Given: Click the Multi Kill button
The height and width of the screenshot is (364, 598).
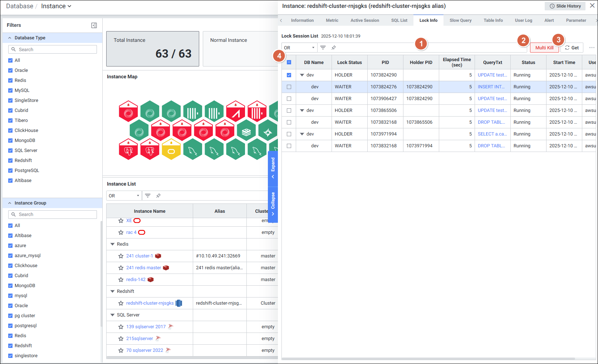Looking at the screenshot, I should pyautogui.click(x=544, y=48).
